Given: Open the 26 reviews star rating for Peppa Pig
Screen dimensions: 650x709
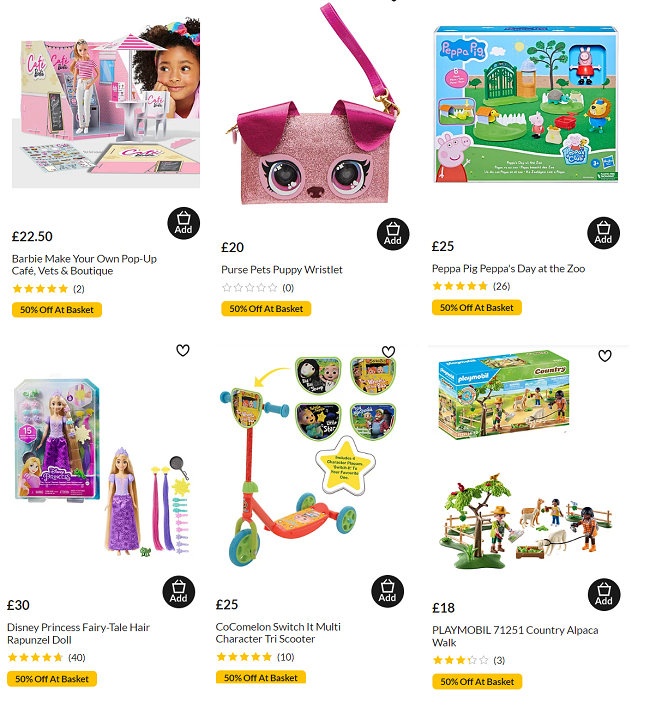Looking at the screenshot, I should coord(471,286).
